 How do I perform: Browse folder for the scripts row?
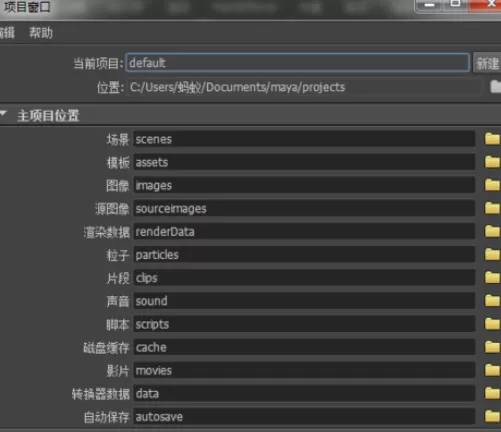pos(492,324)
